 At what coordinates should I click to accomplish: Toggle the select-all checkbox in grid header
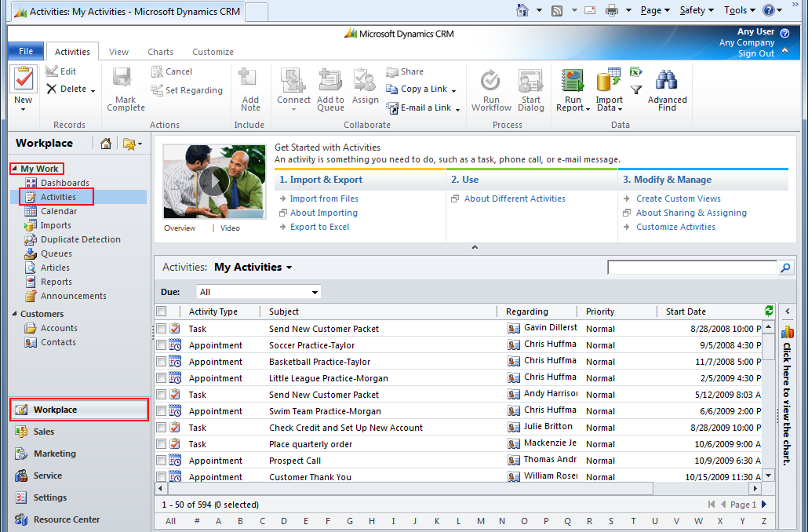[162, 311]
